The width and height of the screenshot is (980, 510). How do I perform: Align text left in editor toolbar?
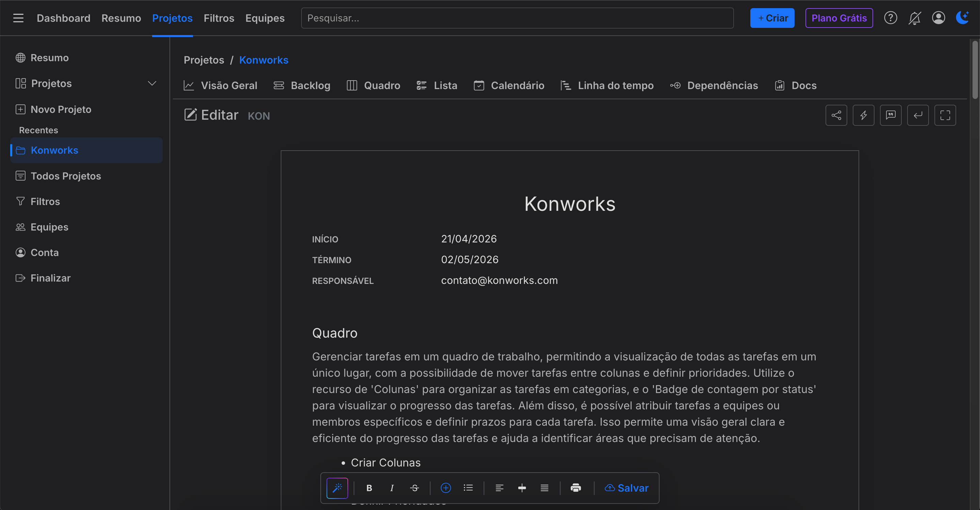coord(499,488)
